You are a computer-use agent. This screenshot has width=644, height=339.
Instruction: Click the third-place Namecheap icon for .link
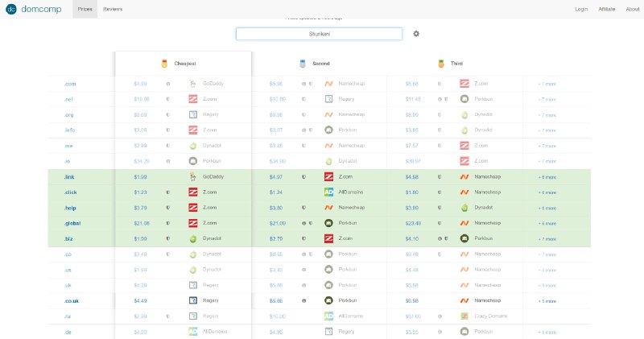click(464, 176)
